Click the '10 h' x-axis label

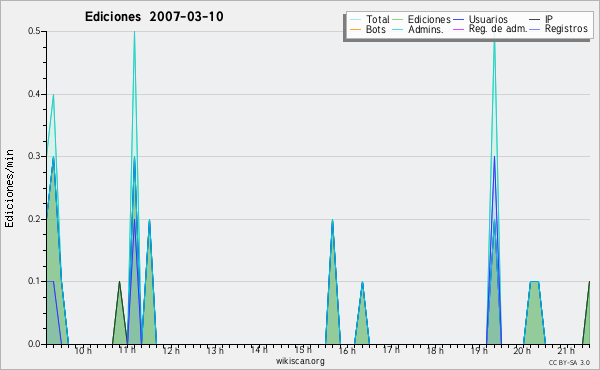click(x=83, y=350)
